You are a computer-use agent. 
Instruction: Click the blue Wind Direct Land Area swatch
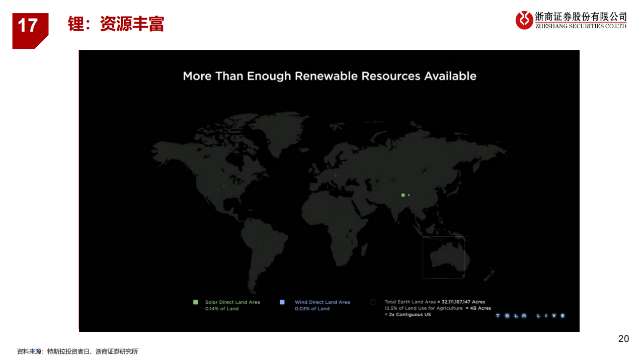[282, 302]
